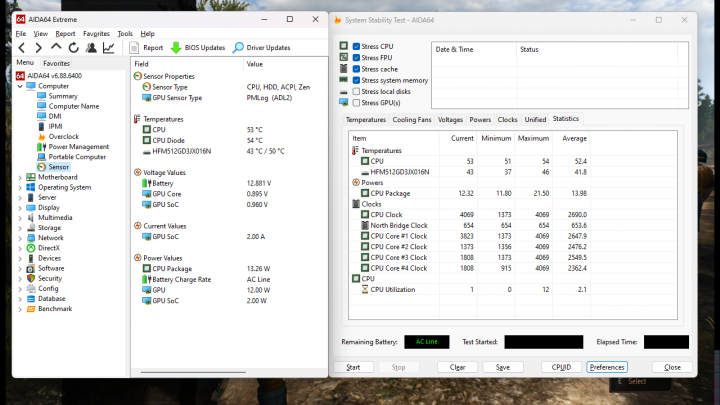
Task: Select the Summary tree item
Action: (x=63, y=96)
